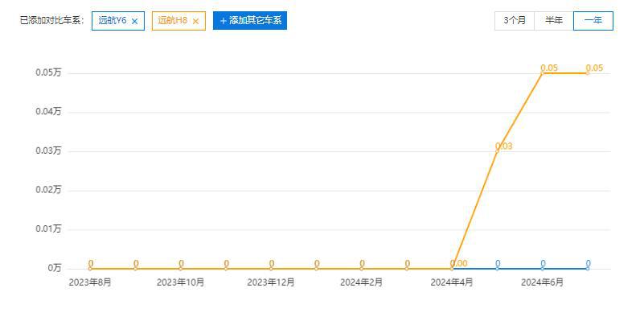Click the 远航Y6 comparison tag label
644x313 pixels.
tap(113, 21)
